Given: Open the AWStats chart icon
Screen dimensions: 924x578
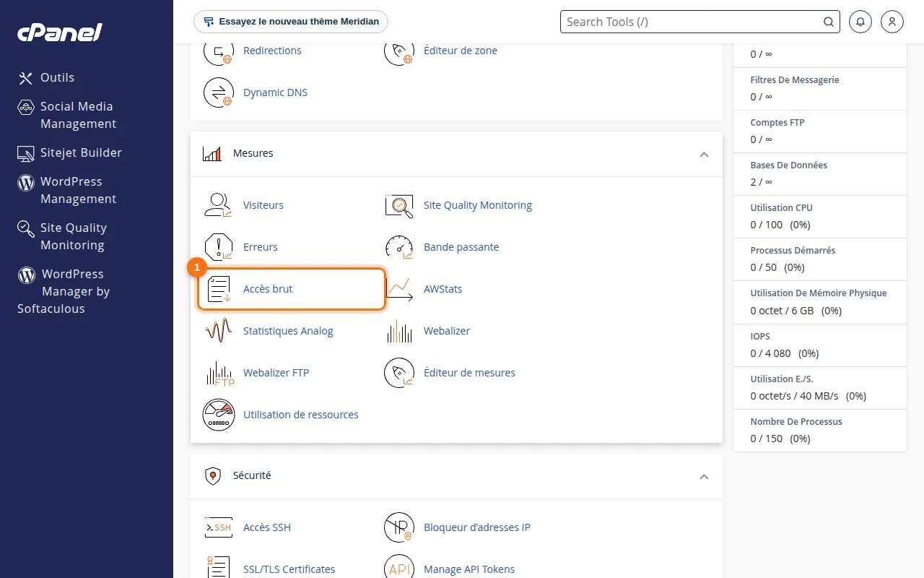Looking at the screenshot, I should click(x=399, y=289).
